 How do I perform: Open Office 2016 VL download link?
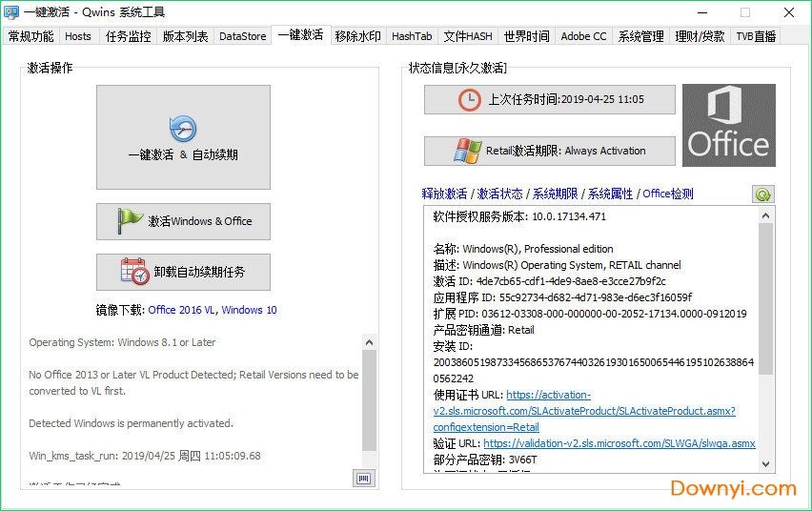pyautogui.click(x=181, y=310)
